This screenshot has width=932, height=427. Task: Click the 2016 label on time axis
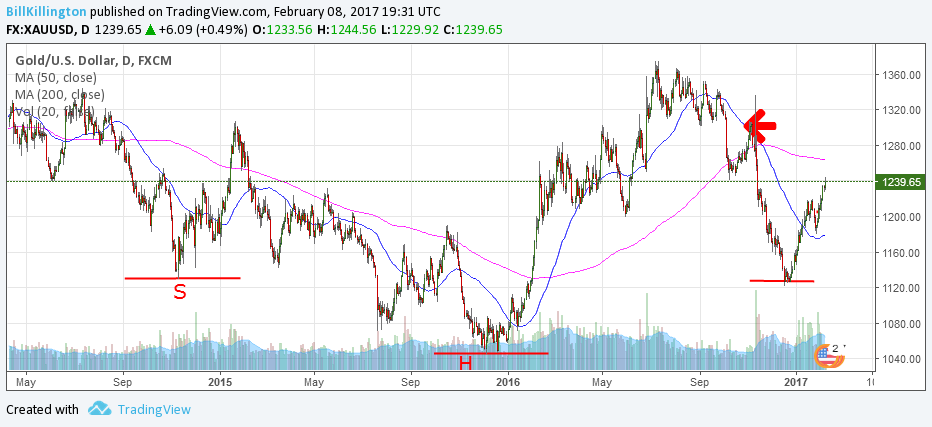(x=508, y=381)
